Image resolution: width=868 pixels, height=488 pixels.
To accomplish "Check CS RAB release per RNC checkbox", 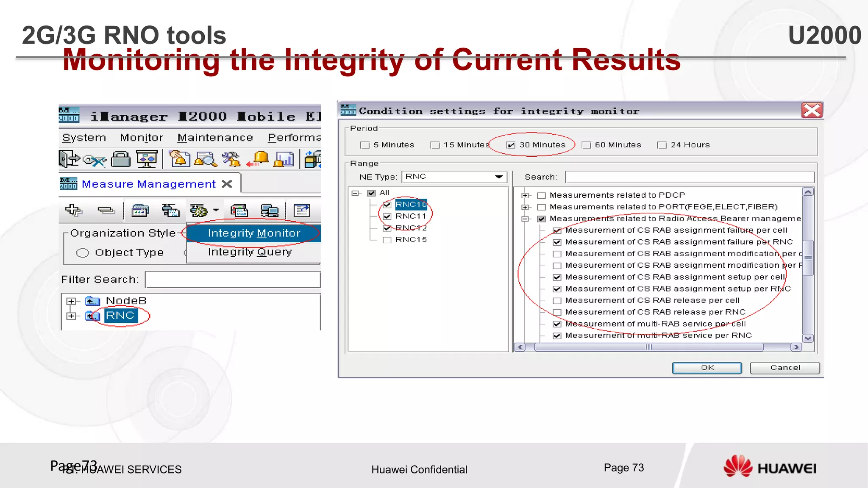I will tap(557, 313).
